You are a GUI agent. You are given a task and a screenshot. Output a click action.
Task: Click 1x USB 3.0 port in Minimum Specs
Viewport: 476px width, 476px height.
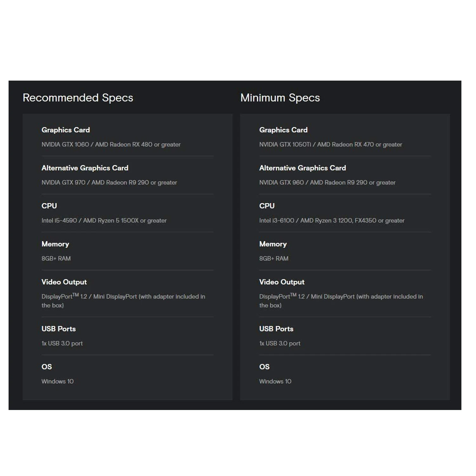pyautogui.click(x=280, y=343)
